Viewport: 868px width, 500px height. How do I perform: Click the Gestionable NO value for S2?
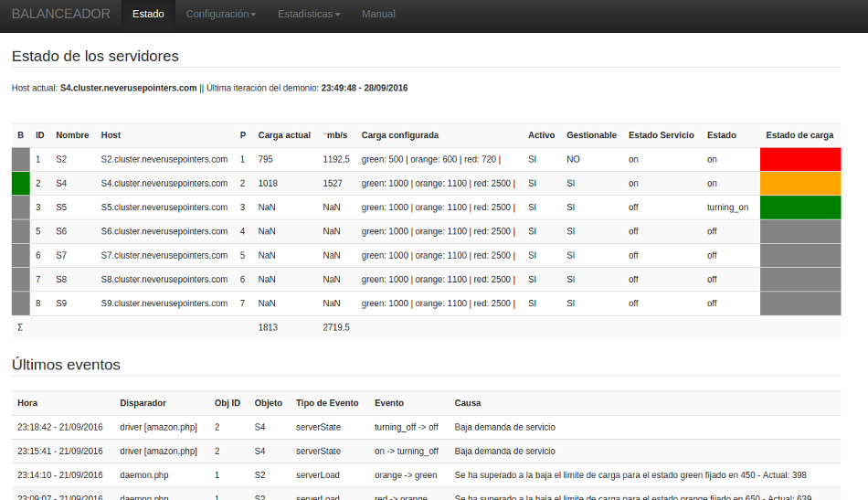point(573,159)
